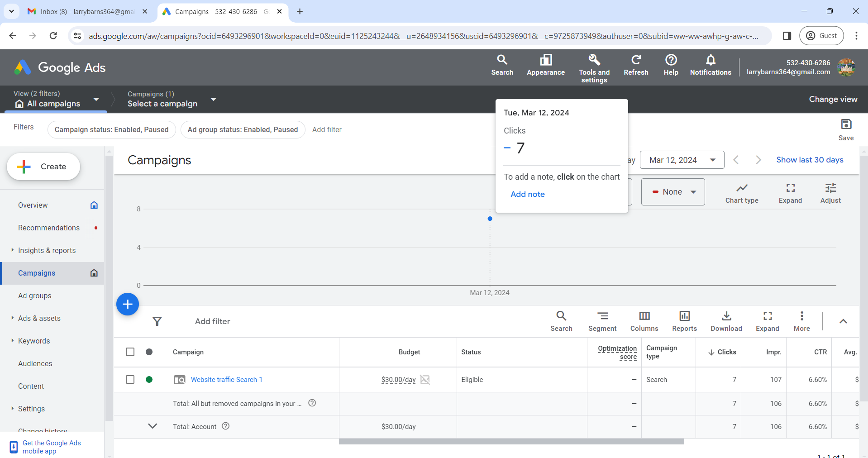Click the Ad group status filter chip
The width and height of the screenshot is (868, 458).
pos(243,129)
